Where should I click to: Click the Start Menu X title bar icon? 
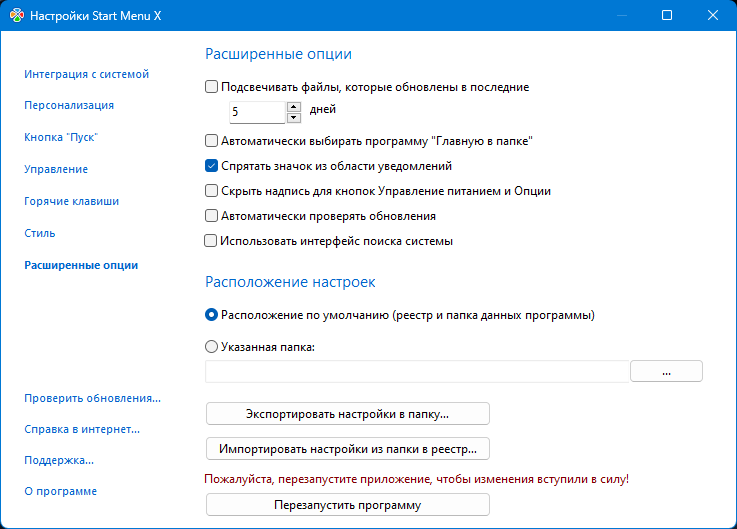tap(16, 16)
